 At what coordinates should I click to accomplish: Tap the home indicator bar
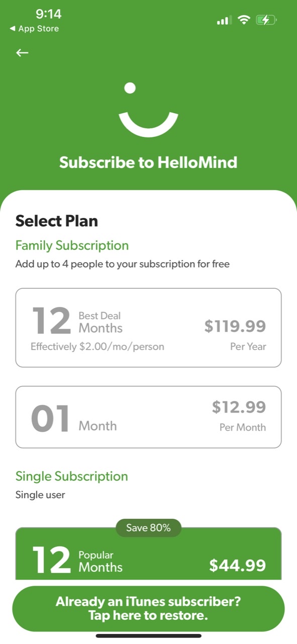[x=148, y=636]
